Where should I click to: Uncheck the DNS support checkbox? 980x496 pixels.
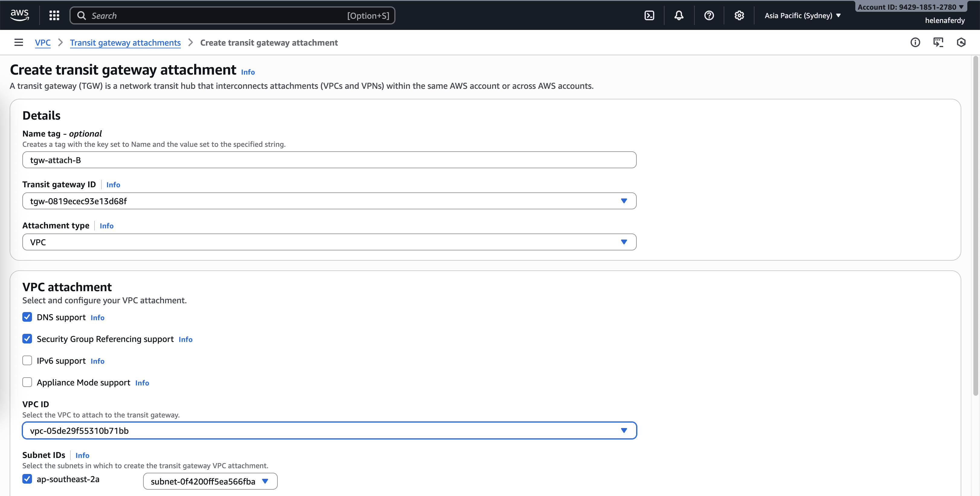pyautogui.click(x=27, y=317)
